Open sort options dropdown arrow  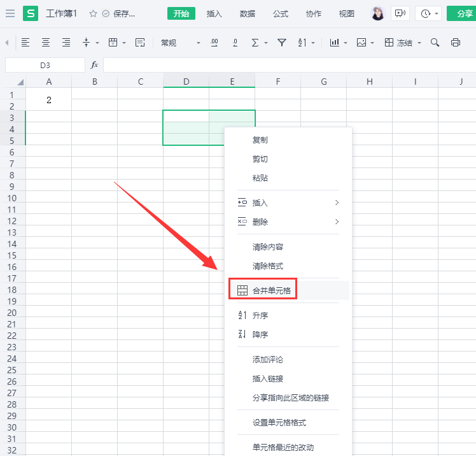[x=313, y=43]
